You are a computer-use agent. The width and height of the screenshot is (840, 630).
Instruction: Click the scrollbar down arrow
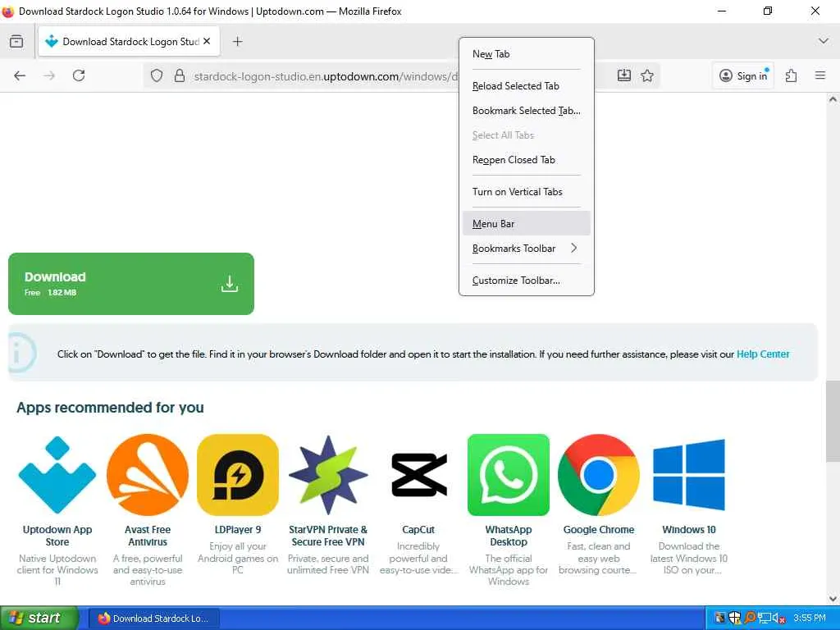click(833, 598)
